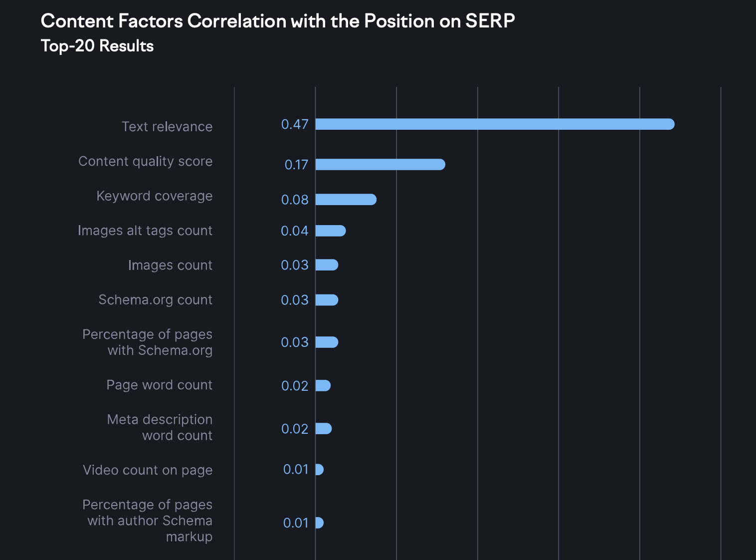
Task: Click the Schema.org count bar
Action: click(x=327, y=300)
